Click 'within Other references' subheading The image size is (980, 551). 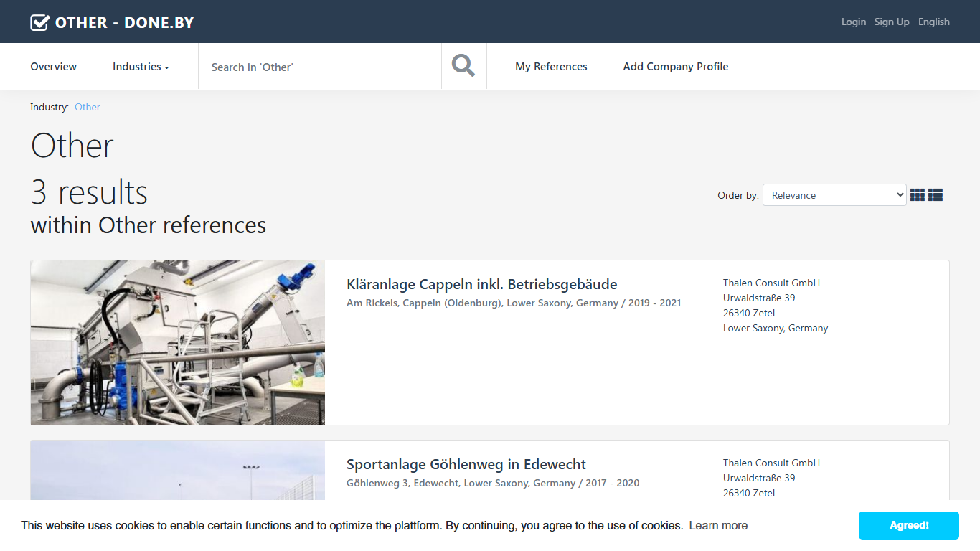[149, 225]
